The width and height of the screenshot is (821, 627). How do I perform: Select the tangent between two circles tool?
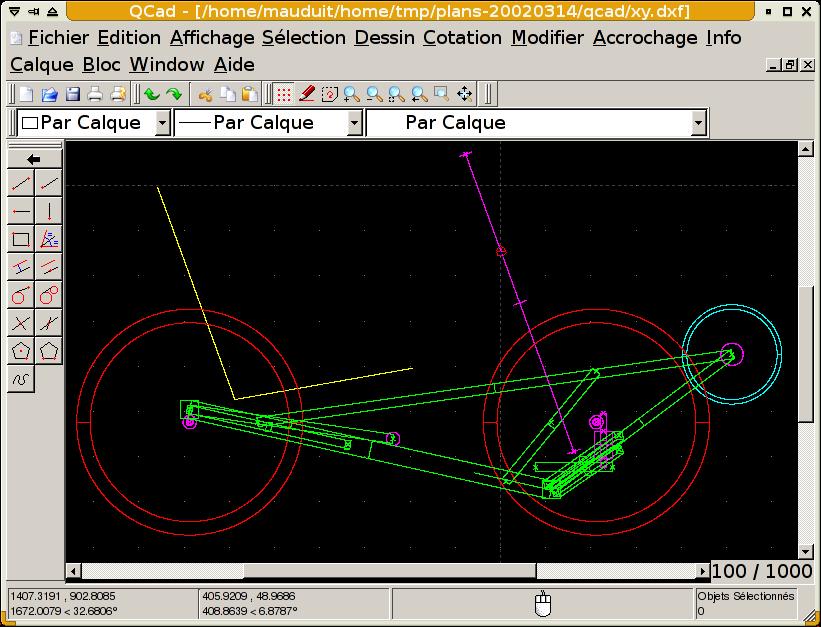tap(49, 295)
